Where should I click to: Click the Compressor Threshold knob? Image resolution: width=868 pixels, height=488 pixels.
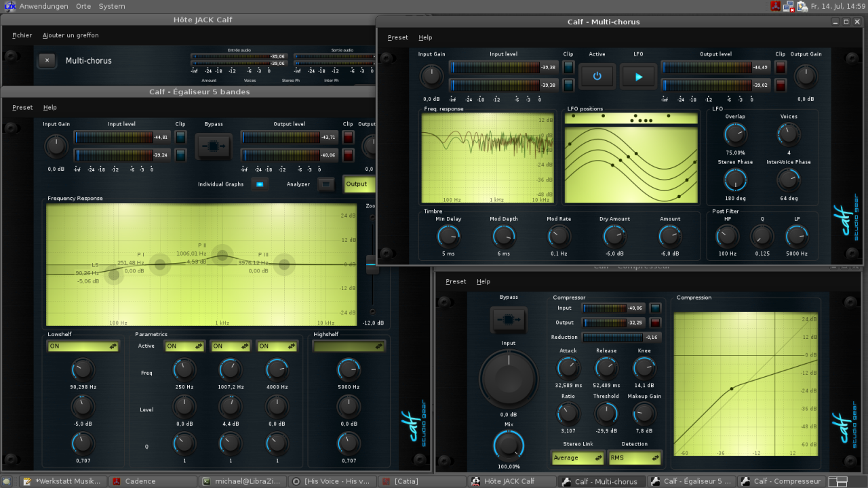click(x=606, y=413)
